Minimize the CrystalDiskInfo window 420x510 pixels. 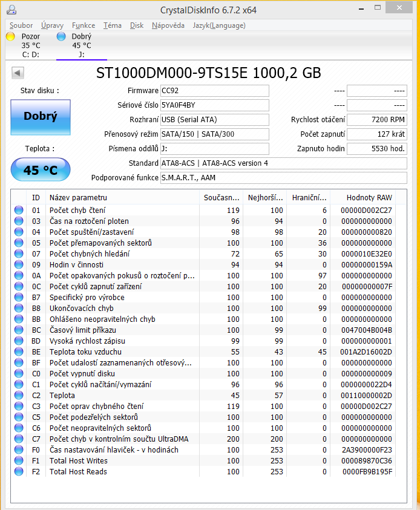(361, 8)
